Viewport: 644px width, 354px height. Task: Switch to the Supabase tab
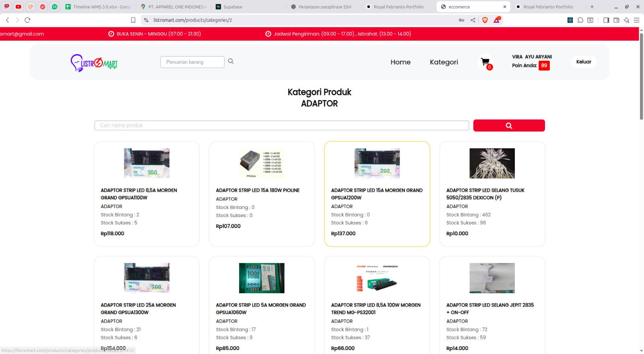pyautogui.click(x=233, y=7)
